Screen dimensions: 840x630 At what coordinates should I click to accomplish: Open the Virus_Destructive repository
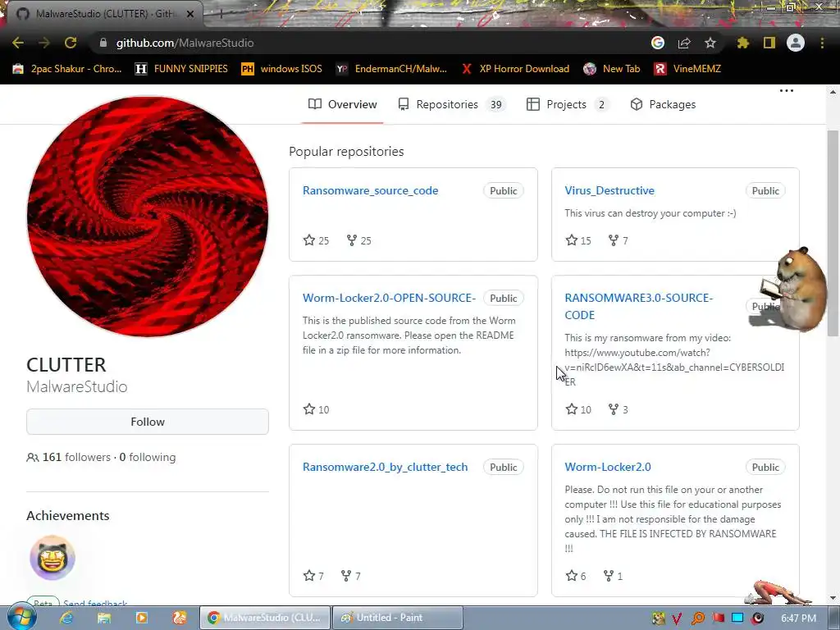click(609, 190)
